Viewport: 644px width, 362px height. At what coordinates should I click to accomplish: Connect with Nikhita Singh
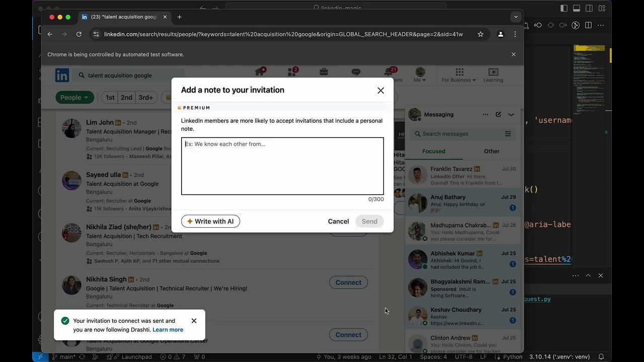pyautogui.click(x=348, y=283)
